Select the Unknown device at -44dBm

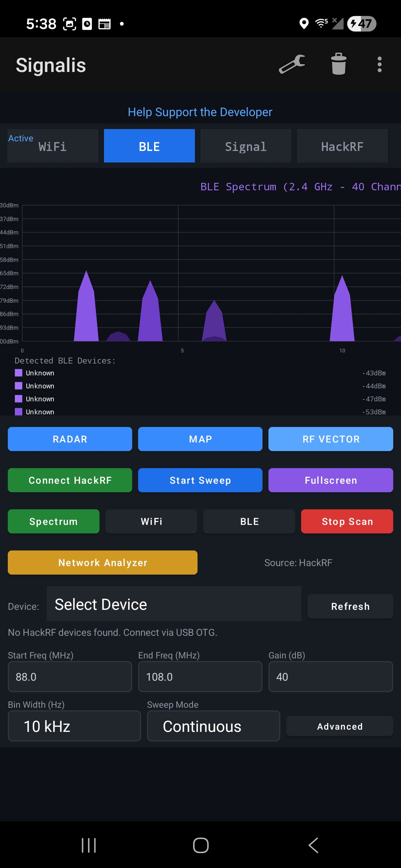[x=200, y=386]
